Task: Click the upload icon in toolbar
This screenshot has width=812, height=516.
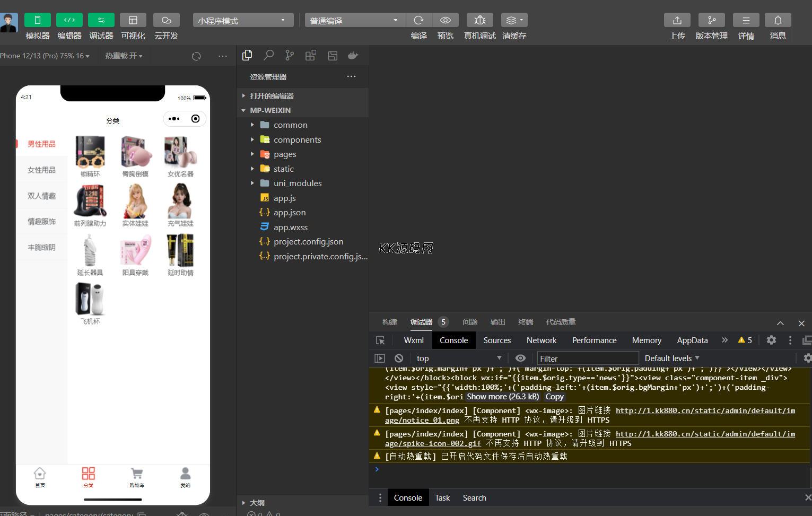Action: point(677,20)
